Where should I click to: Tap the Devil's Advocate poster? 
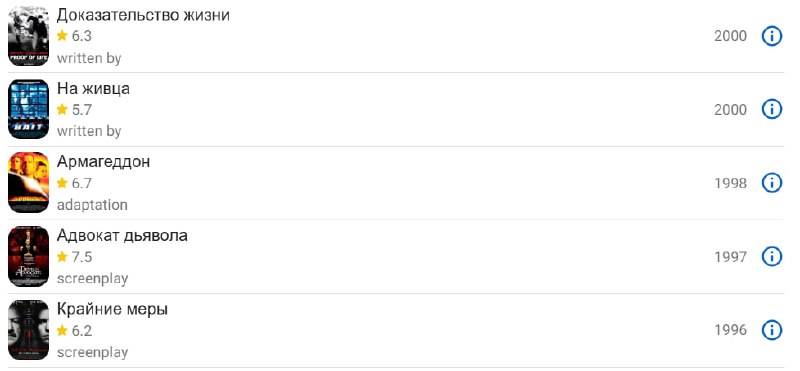(29, 256)
